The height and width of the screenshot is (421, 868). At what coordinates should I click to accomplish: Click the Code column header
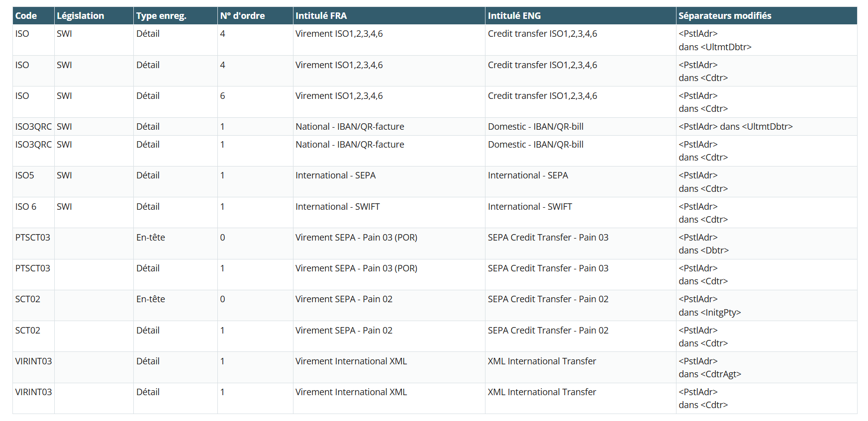26,16
